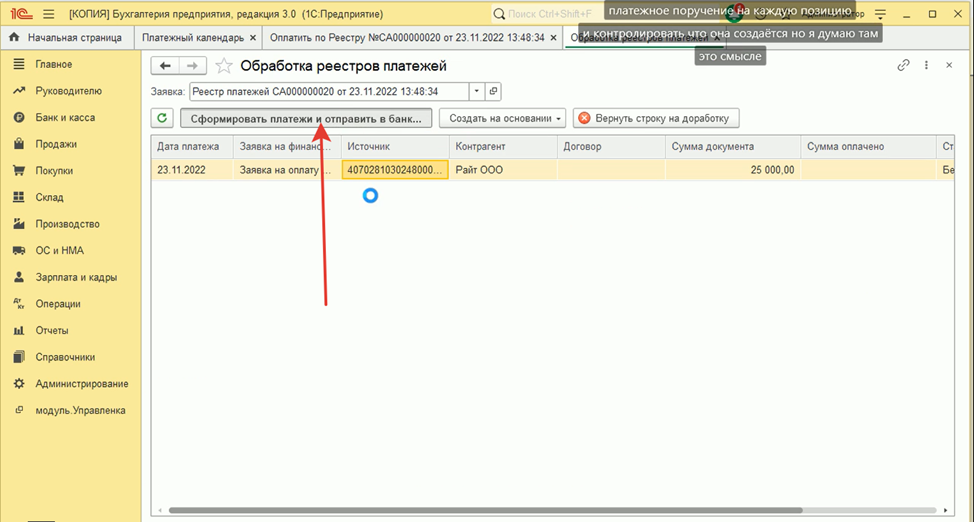Click the right arrow of horizontal scrollbar
974x522 pixels.
[x=946, y=511]
